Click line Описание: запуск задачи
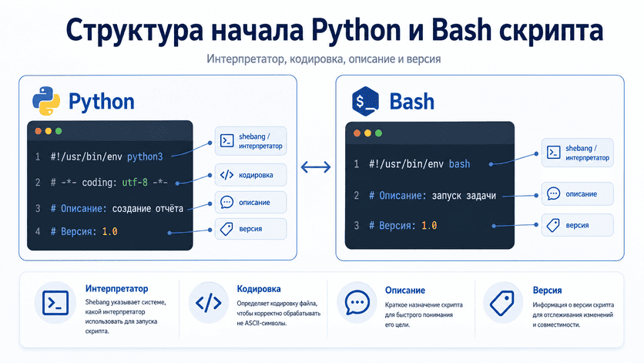Image resolution: width=644 pixels, height=363 pixels. tap(432, 196)
